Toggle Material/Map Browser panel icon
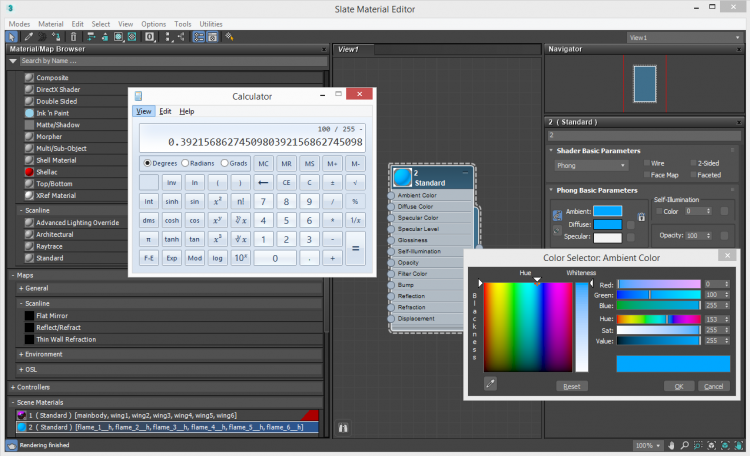 click(199, 37)
